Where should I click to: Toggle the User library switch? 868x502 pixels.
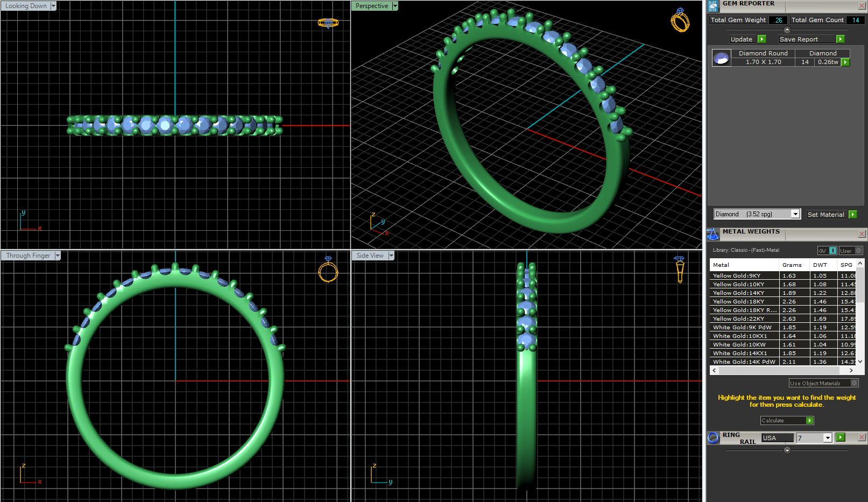[851, 251]
